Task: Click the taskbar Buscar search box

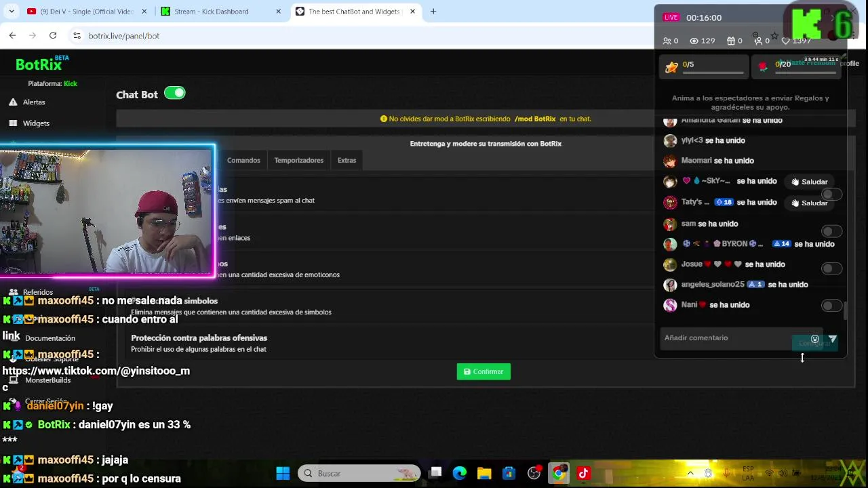Action: pyautogui.click(x=359, y=473)
